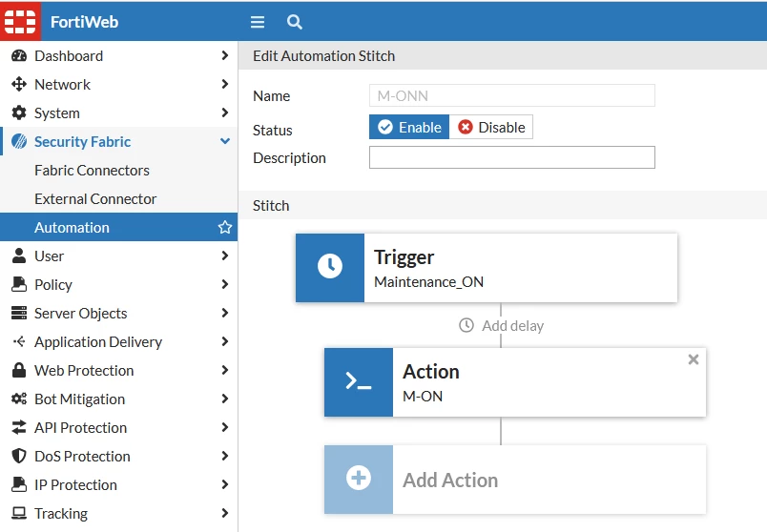Click the DoS Protection shield icon

19,456
